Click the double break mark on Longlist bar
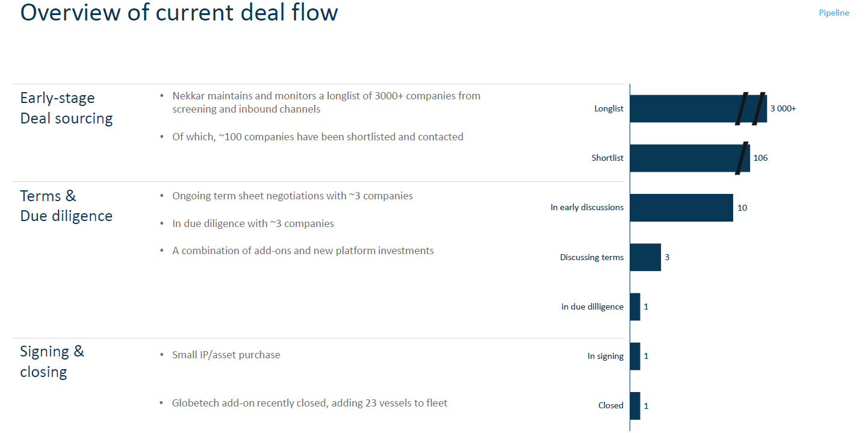Image resolution: width=868 pixels, height=433 pixels. [x=750, y=108]
